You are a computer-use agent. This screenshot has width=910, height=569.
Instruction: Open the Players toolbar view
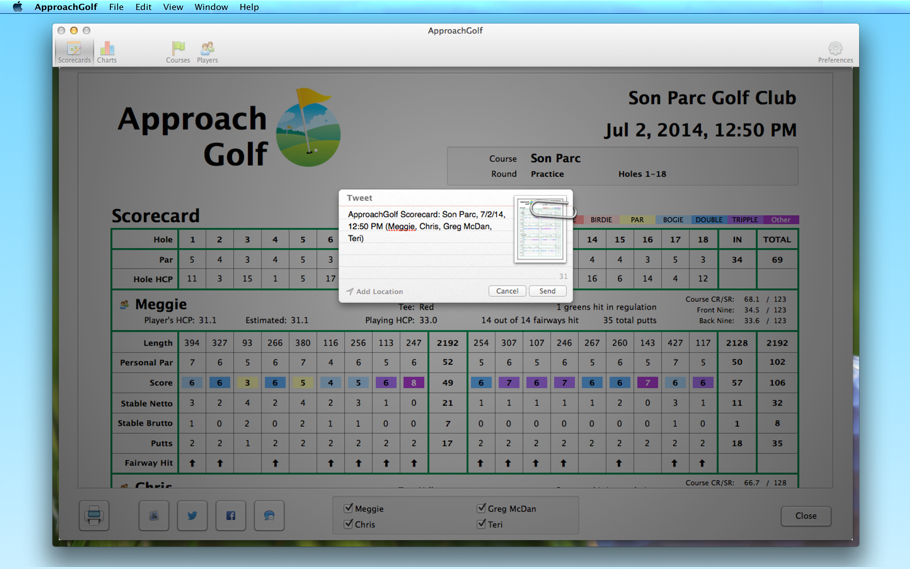207,52
